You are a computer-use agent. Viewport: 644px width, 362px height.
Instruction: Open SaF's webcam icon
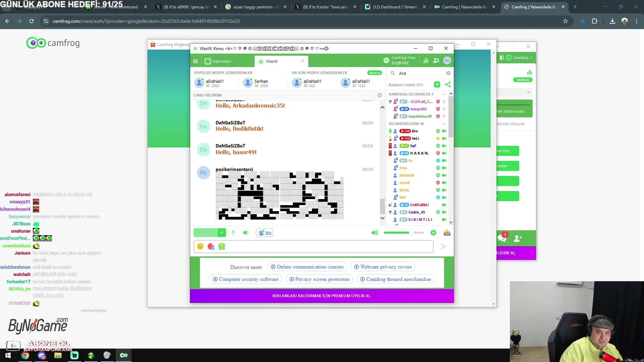[x=444, y=146]
